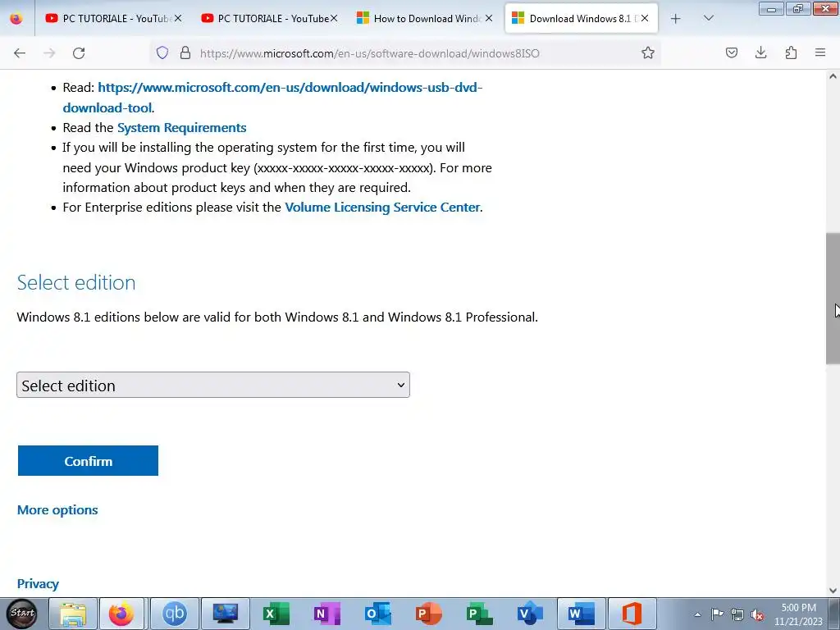Launch Excel from the taskbar
Viewport: 840px width, 630px height.
(x=276, y=614)
